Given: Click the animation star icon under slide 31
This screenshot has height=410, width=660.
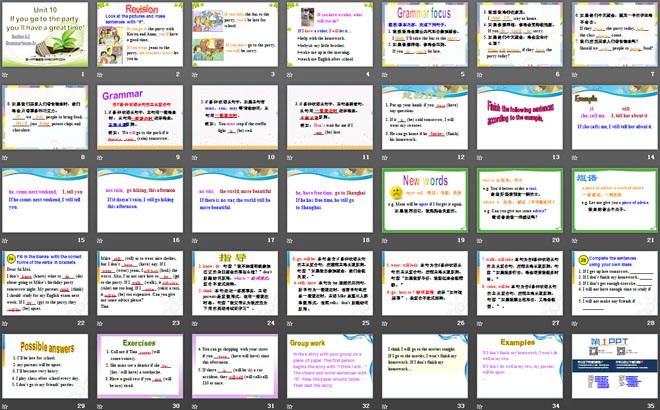Looking at the screenshot, I should click(195, 406).
